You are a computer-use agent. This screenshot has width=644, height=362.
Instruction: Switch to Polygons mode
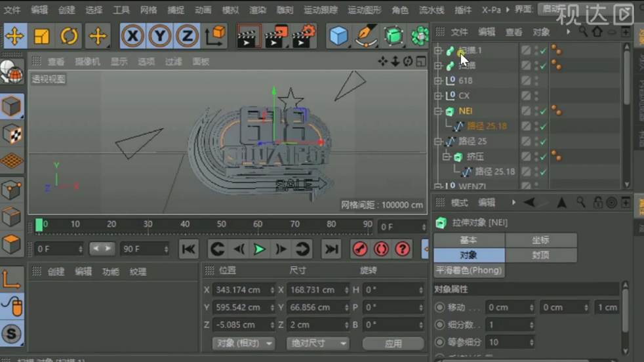(x=12, y=245)
